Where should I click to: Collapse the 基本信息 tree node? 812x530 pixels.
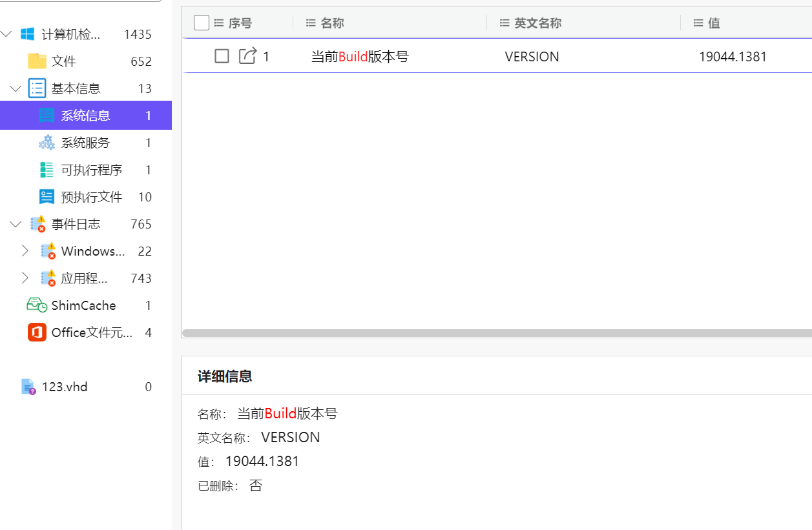click(x=16, y=88)
